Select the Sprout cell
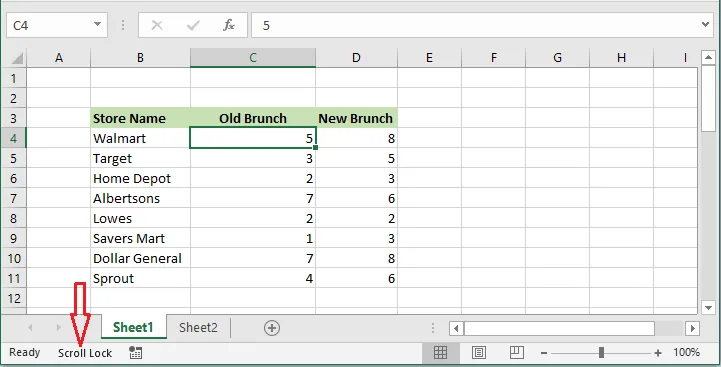This screenshot has width=721, height=367. tap(140, 278)
